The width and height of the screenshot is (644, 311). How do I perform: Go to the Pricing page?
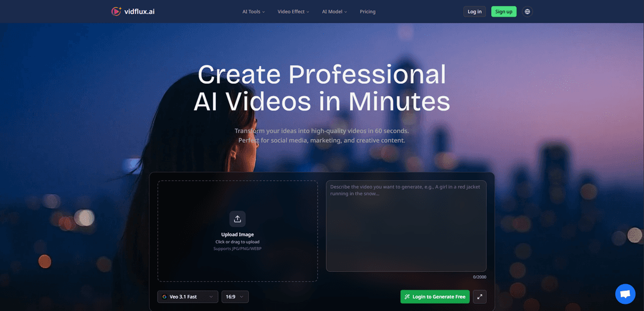point(367,11)
